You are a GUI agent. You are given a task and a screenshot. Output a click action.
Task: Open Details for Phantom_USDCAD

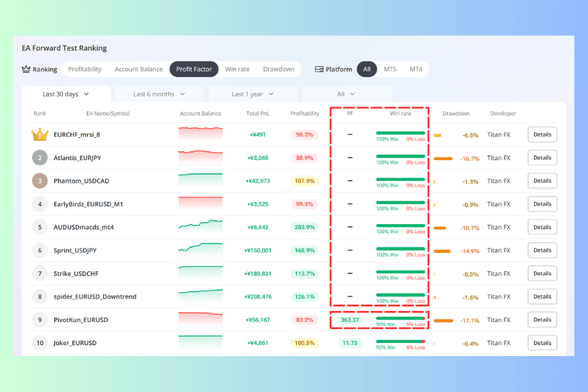pyautogui.click(x=542, y=181)
